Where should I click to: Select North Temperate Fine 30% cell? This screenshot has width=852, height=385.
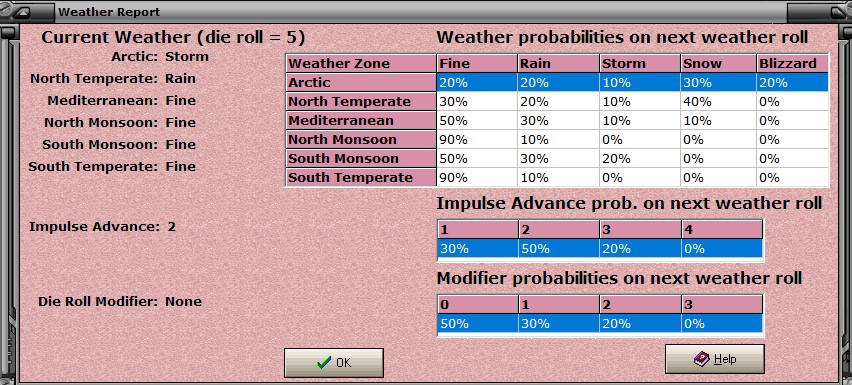tap(477, 102)
